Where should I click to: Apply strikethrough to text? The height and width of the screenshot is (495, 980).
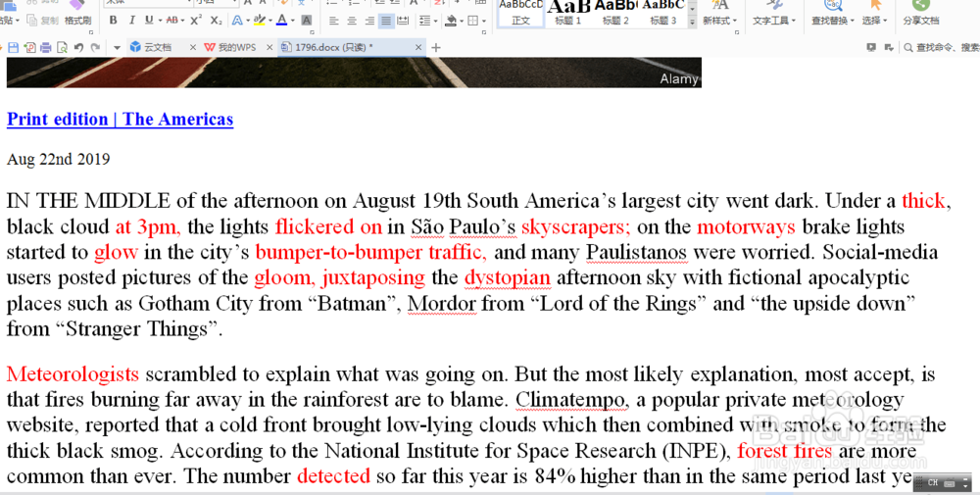tap(171, 20)
